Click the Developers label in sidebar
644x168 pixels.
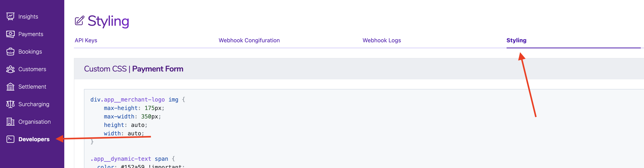(34, 139)
